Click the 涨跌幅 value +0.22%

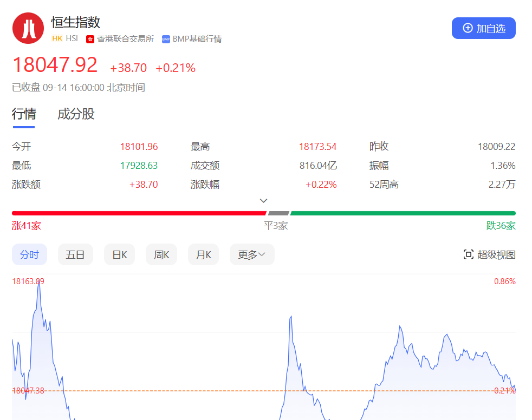point(321,185)
